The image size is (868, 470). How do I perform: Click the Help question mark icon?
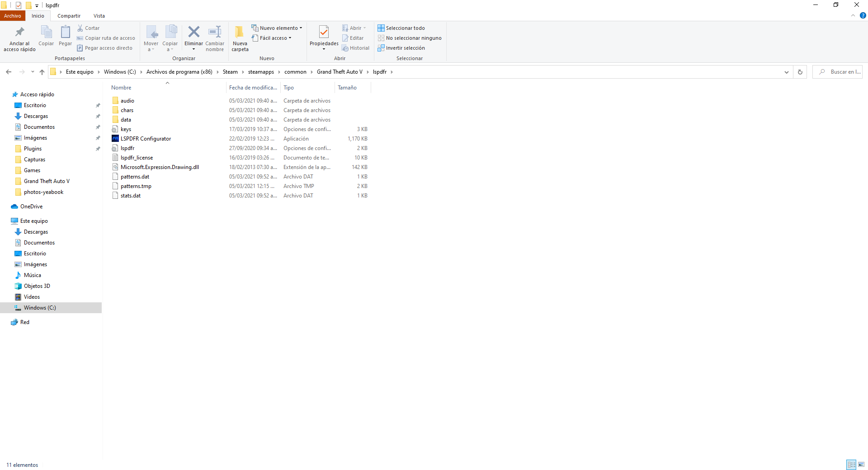click(x=863, y=15)
